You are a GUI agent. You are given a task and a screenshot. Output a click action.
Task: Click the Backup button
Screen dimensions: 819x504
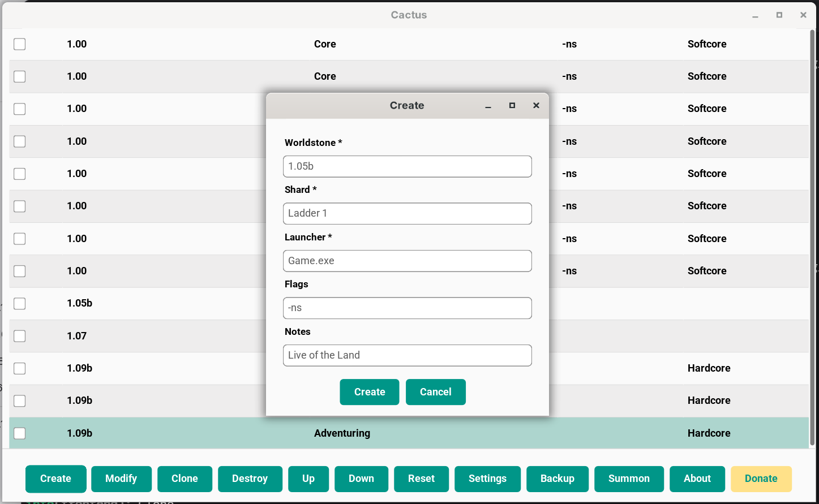coord(557,479)
